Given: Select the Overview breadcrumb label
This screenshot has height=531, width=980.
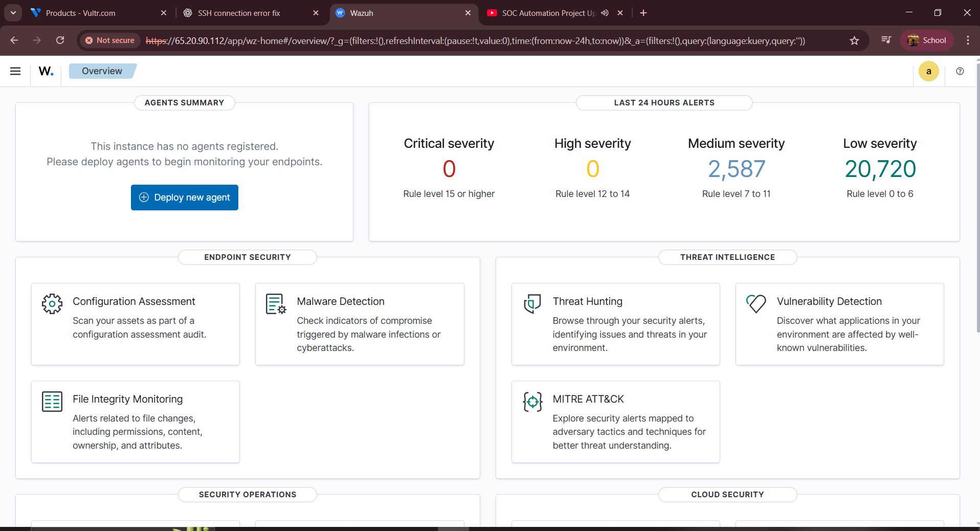Looking at the screenshot, I should (101, 71).
